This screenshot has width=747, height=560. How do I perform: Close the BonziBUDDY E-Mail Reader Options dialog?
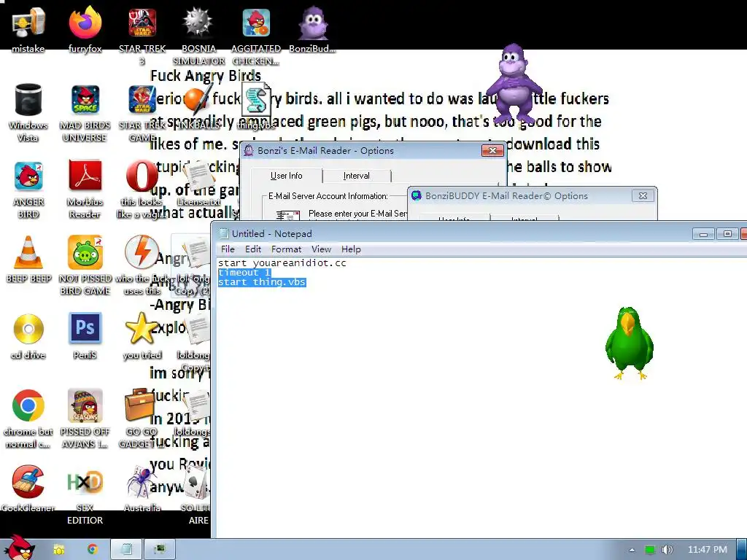coord(643,195)
